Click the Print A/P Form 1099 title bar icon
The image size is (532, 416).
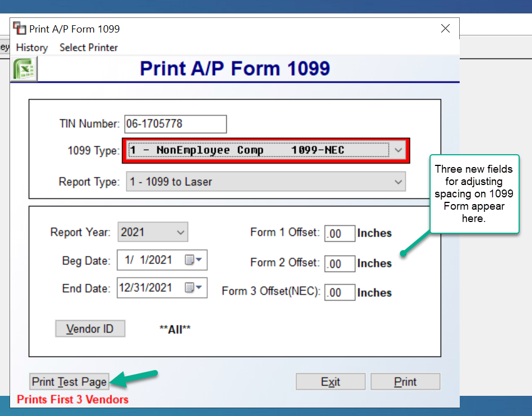pos(18,28)
